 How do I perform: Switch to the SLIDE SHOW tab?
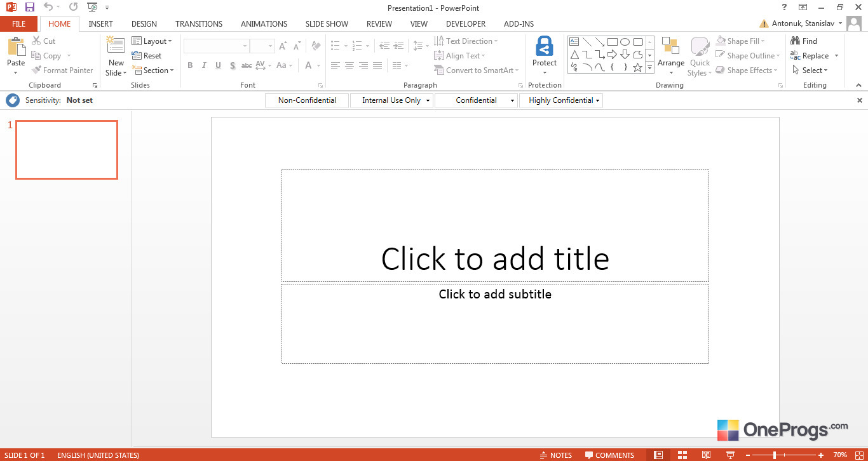coord(327,24)
